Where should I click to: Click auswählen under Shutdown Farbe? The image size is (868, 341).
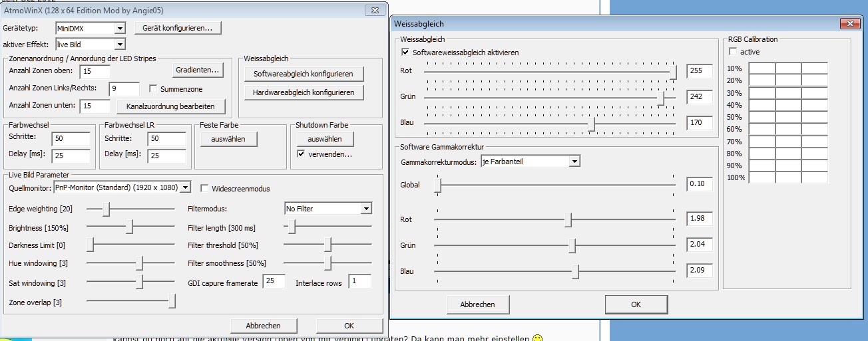[325, 139]
